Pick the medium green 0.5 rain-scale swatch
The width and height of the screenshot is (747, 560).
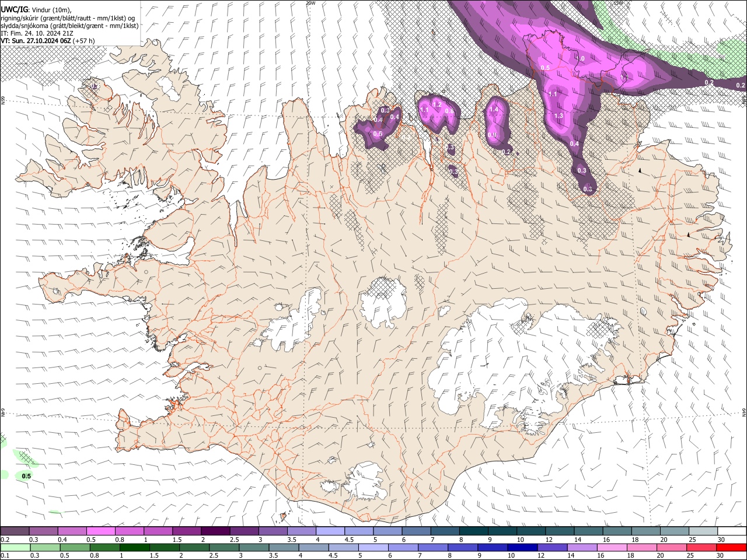[x=74, y=547]
